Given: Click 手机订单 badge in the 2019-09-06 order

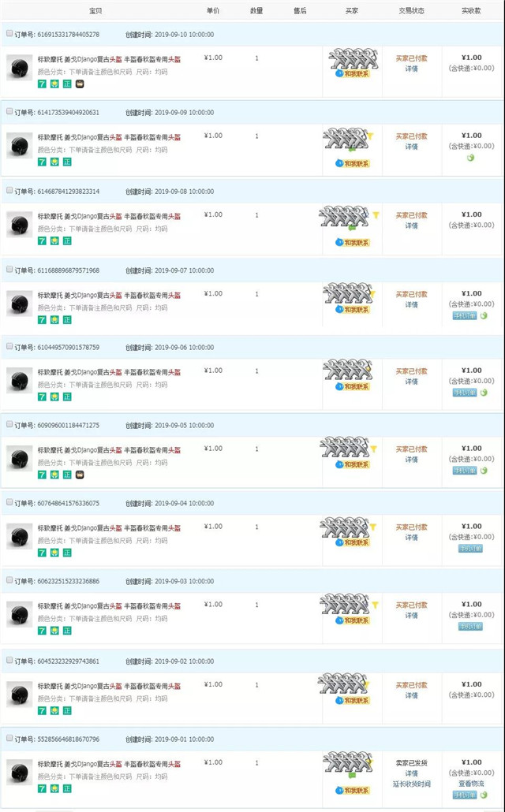Looking at the screenshot, I should click(x=465, y=393).
